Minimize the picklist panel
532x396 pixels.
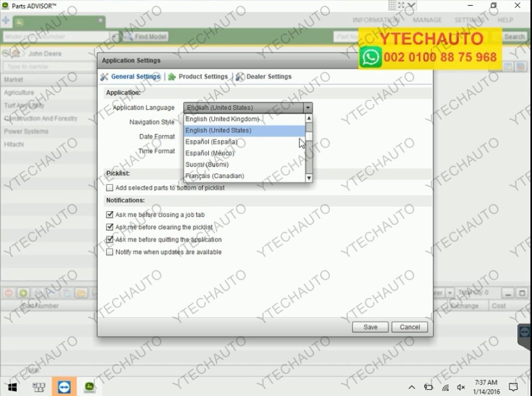coord(508,293)
